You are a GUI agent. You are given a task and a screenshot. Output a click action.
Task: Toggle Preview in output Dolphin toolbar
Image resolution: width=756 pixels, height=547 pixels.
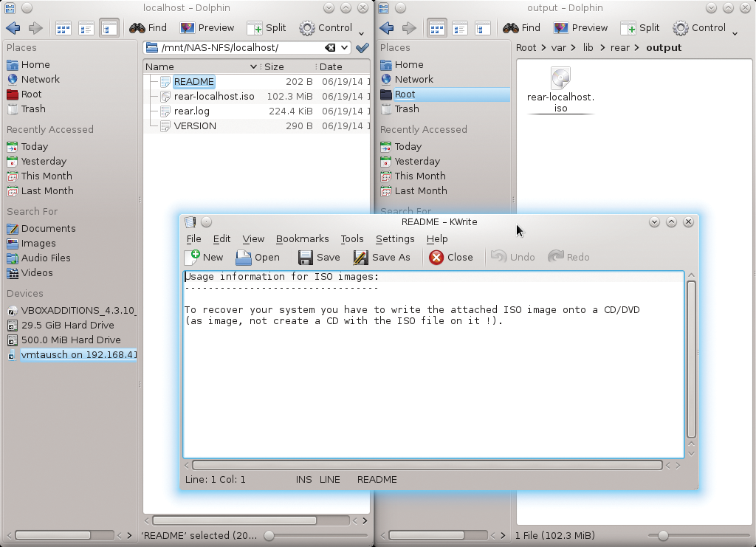click(x=580, y=28)
